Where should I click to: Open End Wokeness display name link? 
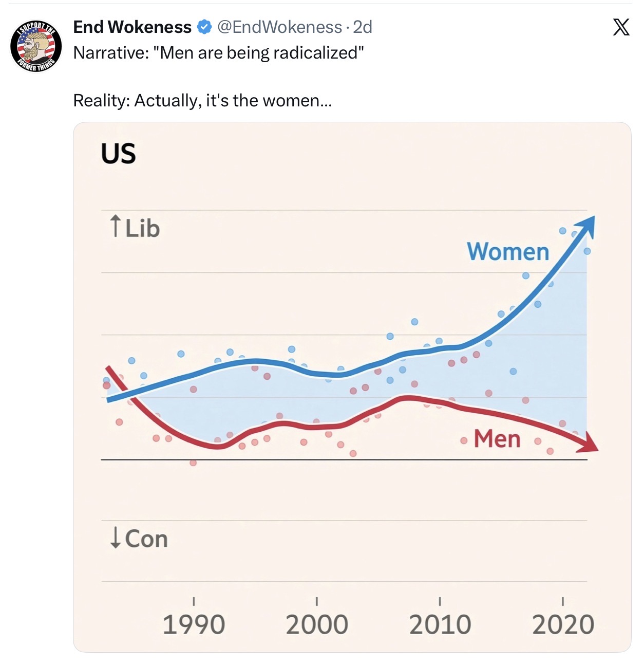(x=132, y=27)
